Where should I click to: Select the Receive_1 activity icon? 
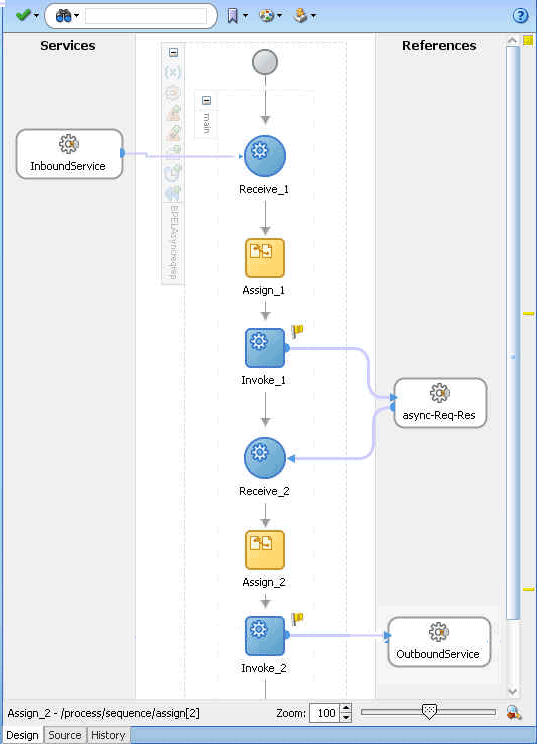click(265, 156)
